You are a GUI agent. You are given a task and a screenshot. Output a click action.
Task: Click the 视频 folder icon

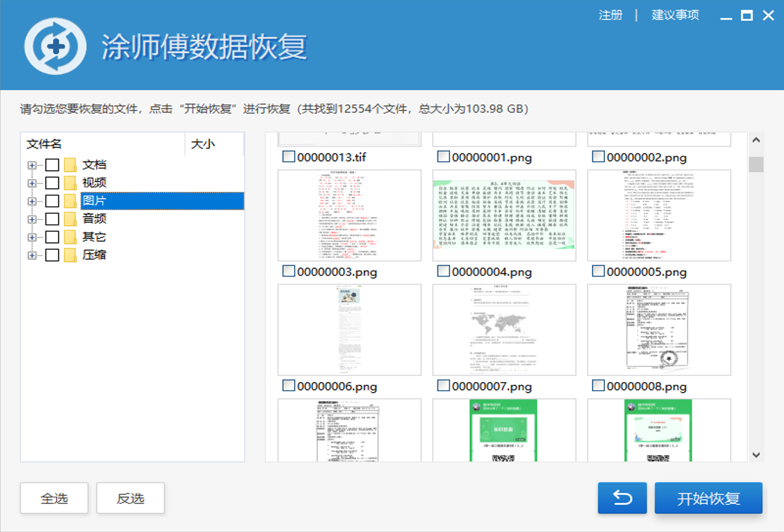tap(70, 183)
